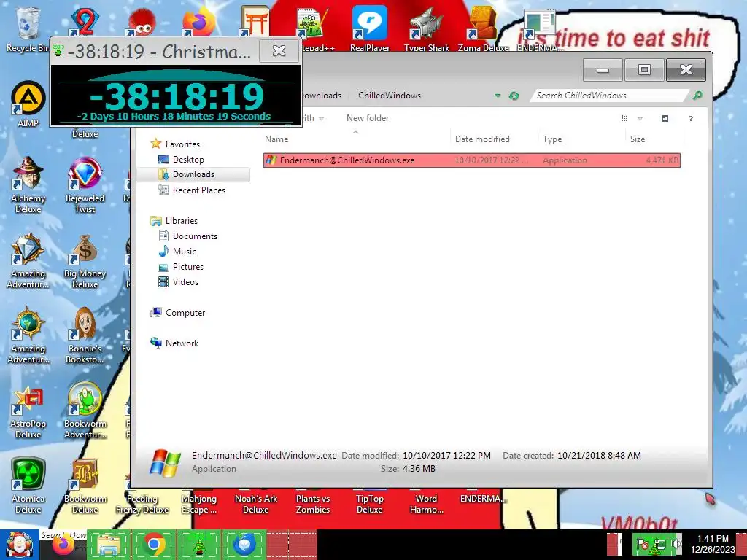Screen dimensions: 747x560
Task: Click the volume icon in tray
Action: (x=676, y=544)
